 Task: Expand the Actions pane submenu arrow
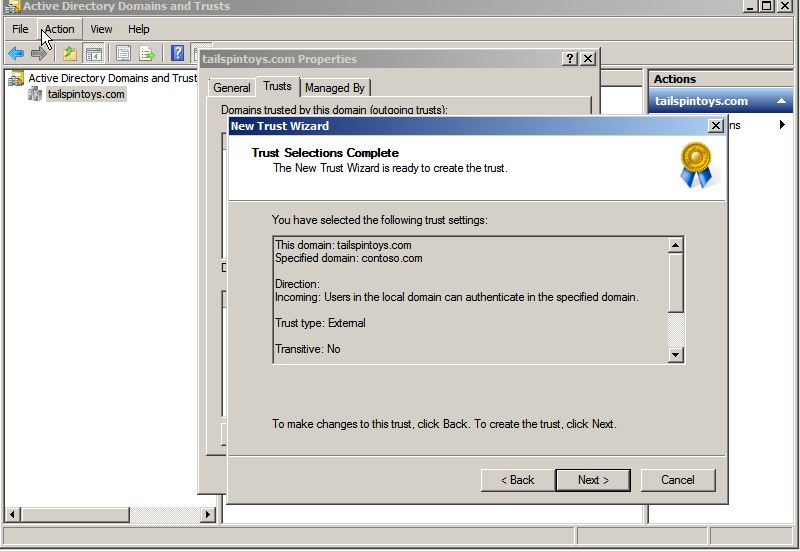[782, 124]
